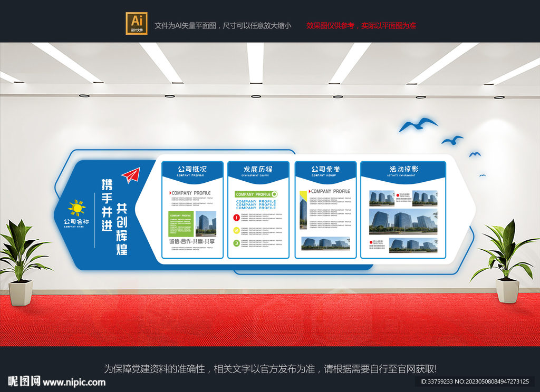This screenshot has height=392, width=540.
Task: Click the 共创辉煌 vertical slogan
Action: [x=122, y=229]
